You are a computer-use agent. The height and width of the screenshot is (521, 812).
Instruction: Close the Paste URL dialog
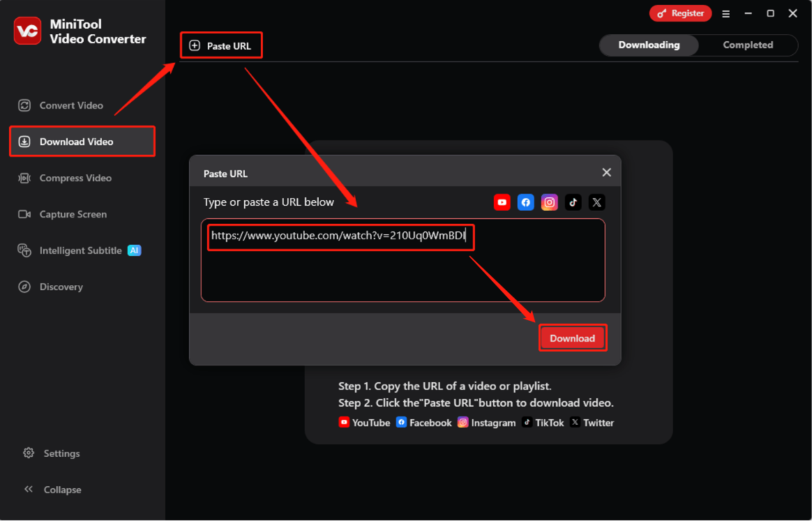point(606,172)
